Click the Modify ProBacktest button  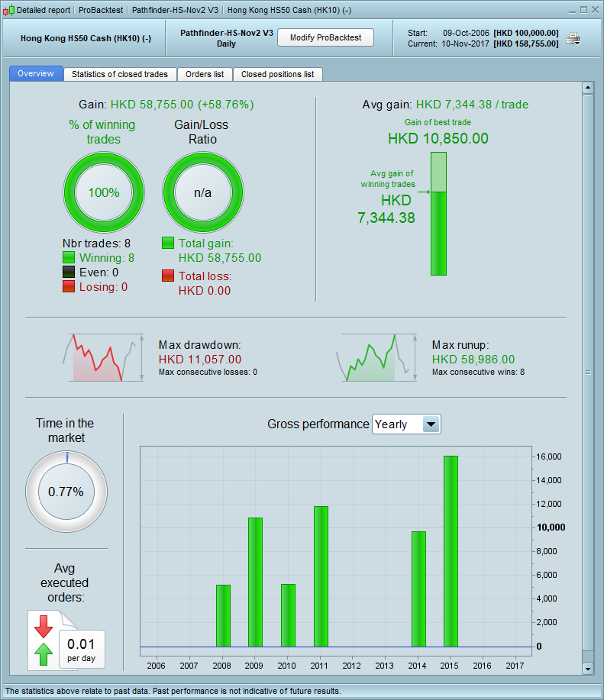click(x=325, y=37)
